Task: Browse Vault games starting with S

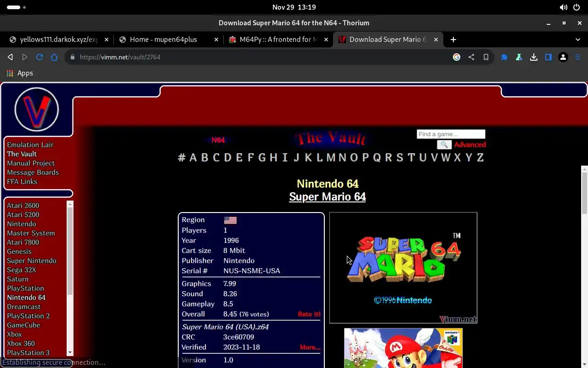Action: 400,158
